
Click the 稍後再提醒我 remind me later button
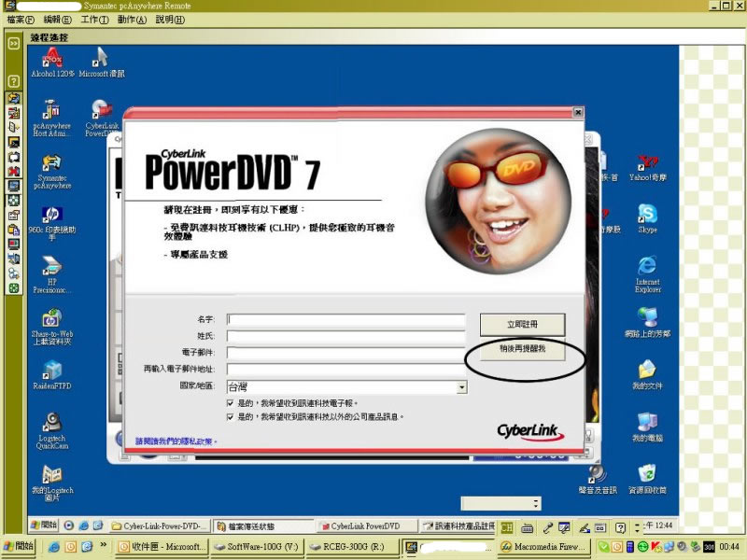(x=522, y=349)
